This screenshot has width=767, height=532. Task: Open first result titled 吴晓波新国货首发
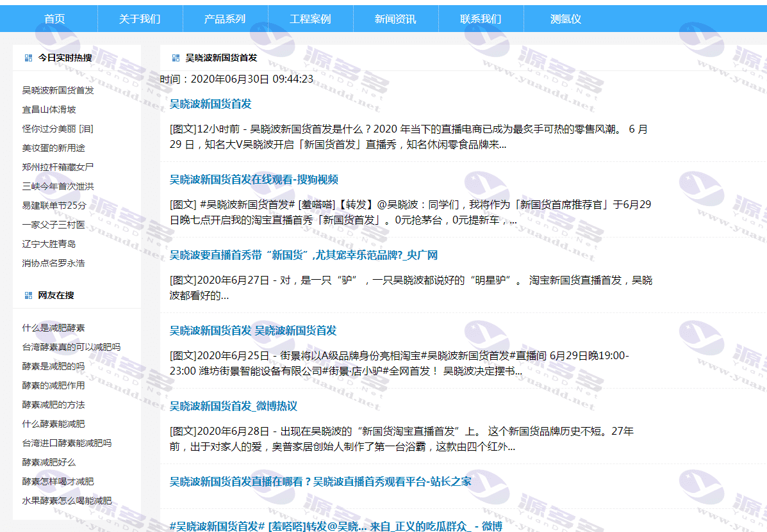[x=210, y=104]
